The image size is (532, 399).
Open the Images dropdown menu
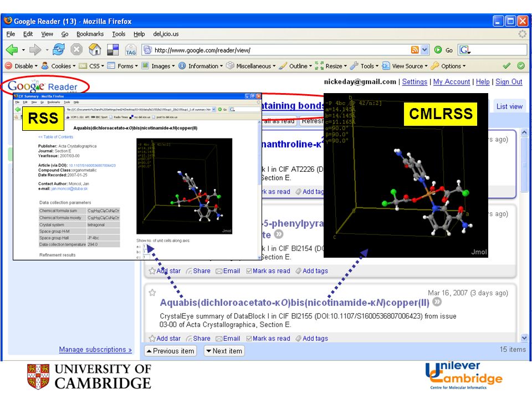tap(158, 66)
